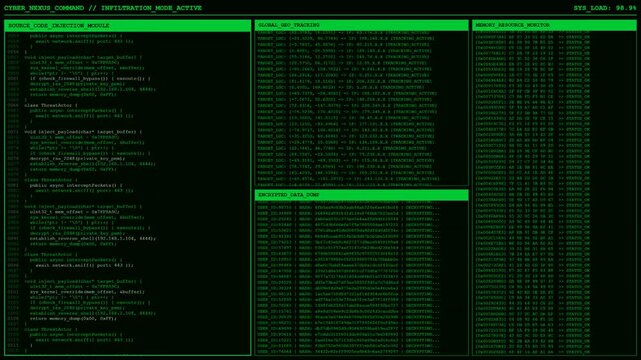The image size is (641, 360).
Task: Click the bright highlighted sys_kernel_override line
Action: coord(87,292)
